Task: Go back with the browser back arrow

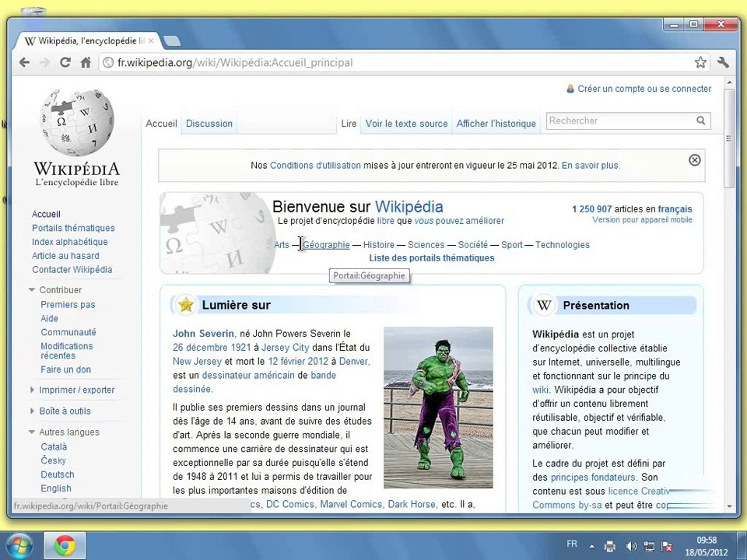Action: [25, 62]
